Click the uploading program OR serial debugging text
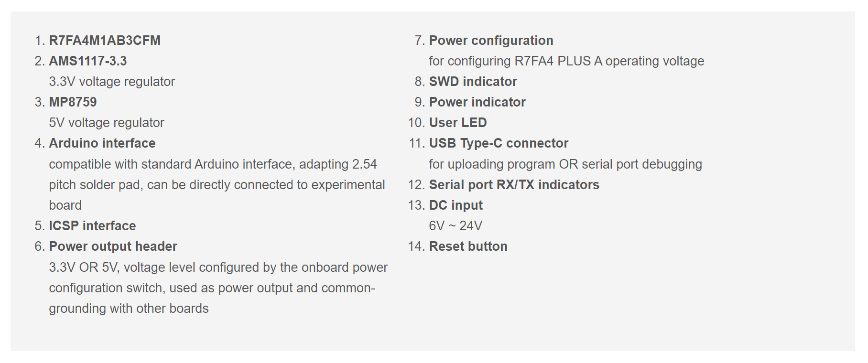 pyautogui.click(x=565, y=164)
